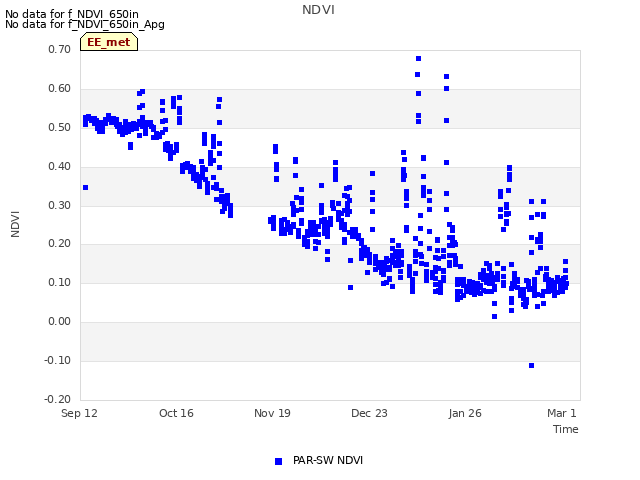Click the blue PAR-SW NDVI legend marker
This screenshot has width=640, height=480.
point(278,461)
